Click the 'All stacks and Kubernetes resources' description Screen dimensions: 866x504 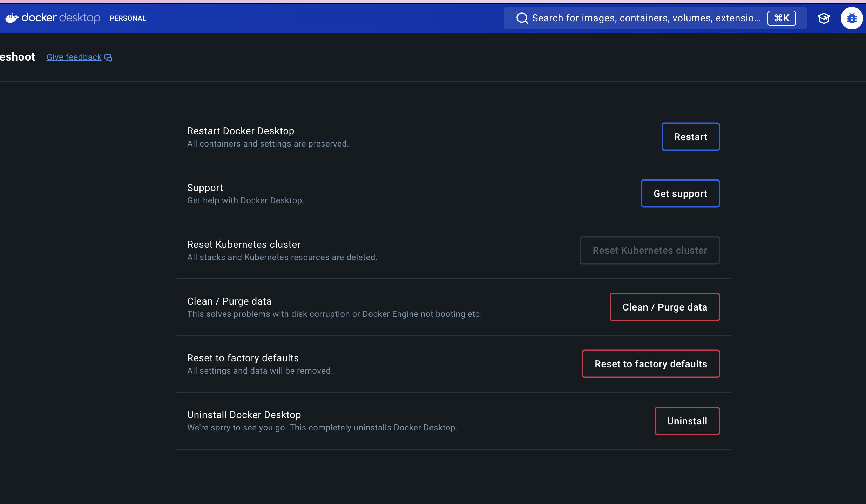coord(282,257)
